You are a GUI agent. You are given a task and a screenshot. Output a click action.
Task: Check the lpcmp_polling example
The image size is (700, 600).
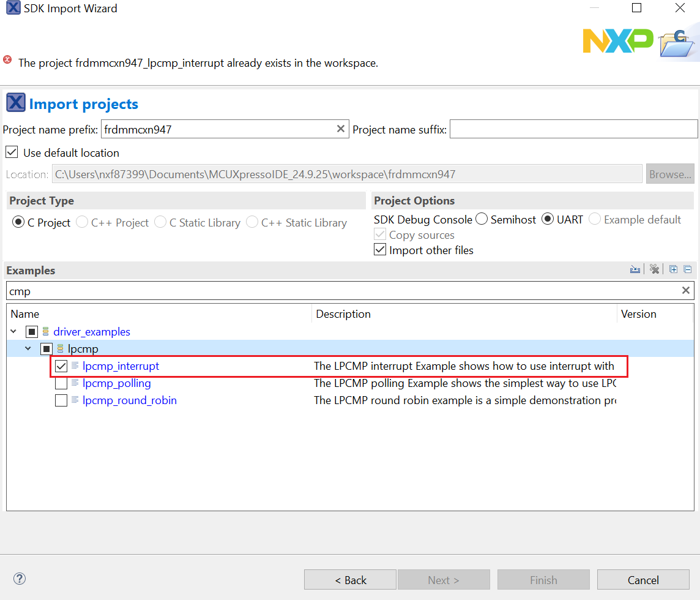coord(59,383)
